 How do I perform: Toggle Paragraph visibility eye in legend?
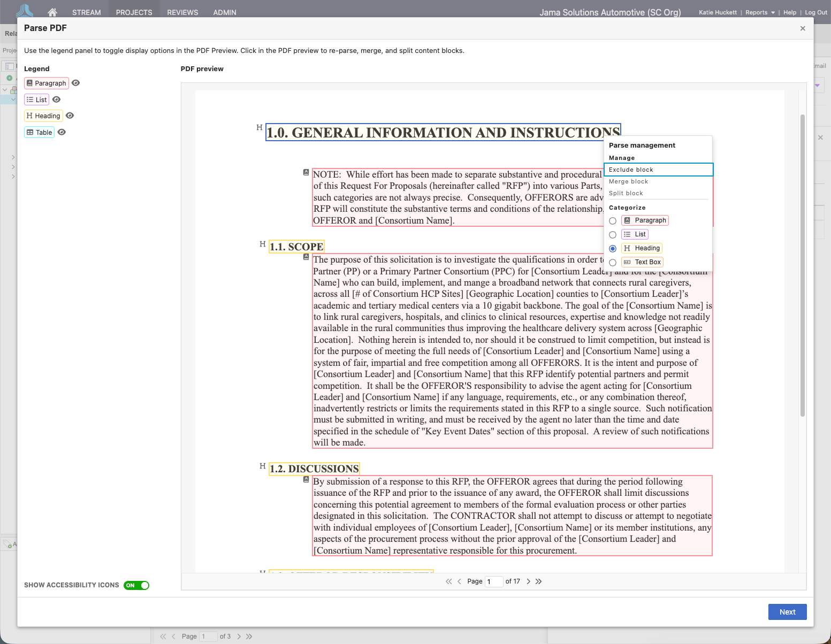click(76, 83)
